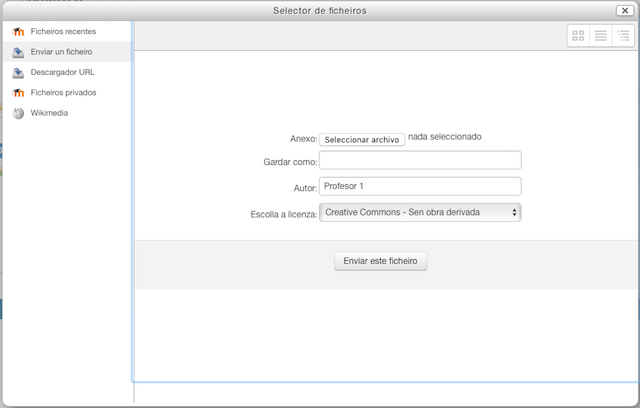Select Enviar un ficheiro repository
Screen dimensions: 640x408
[x=67, y=52]
